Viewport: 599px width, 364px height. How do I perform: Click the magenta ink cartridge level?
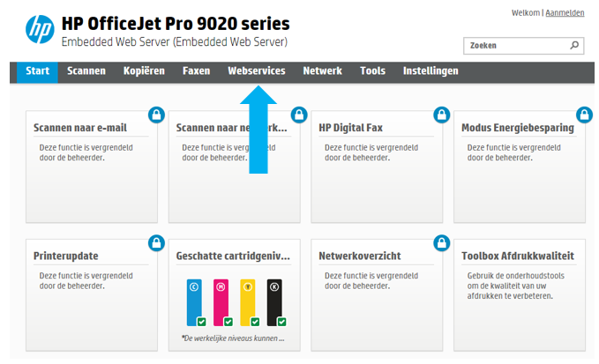[x=222, y=302]
